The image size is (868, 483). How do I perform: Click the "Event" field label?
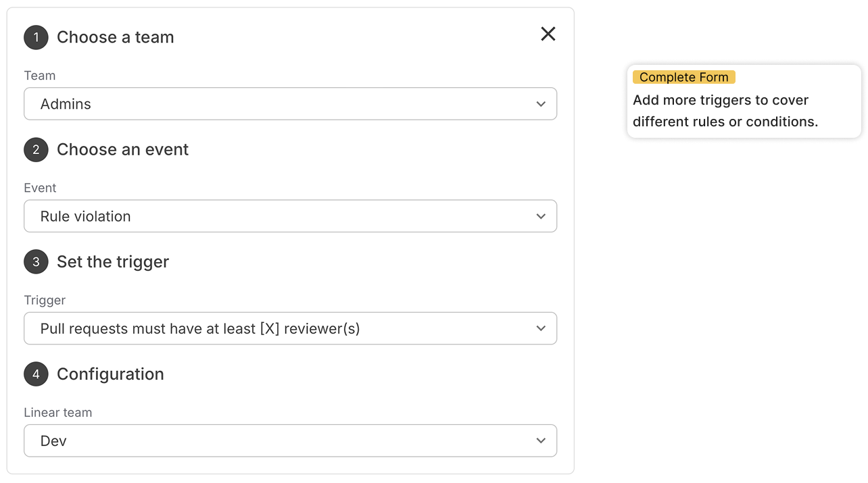pos(41,188)
